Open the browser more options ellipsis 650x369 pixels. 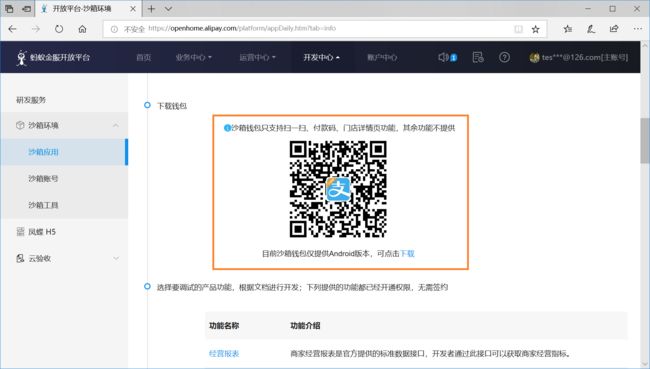pyautogui.click(x=638, y=29)
